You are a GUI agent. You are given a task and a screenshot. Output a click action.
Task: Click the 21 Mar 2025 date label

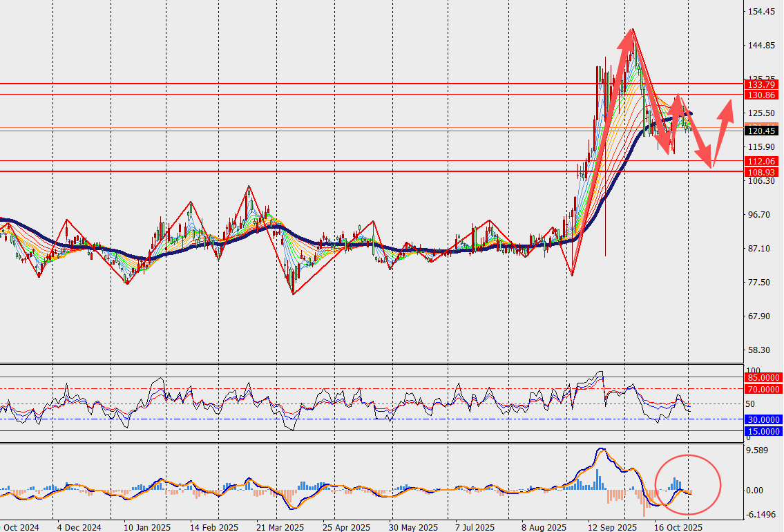click(280, 527)
